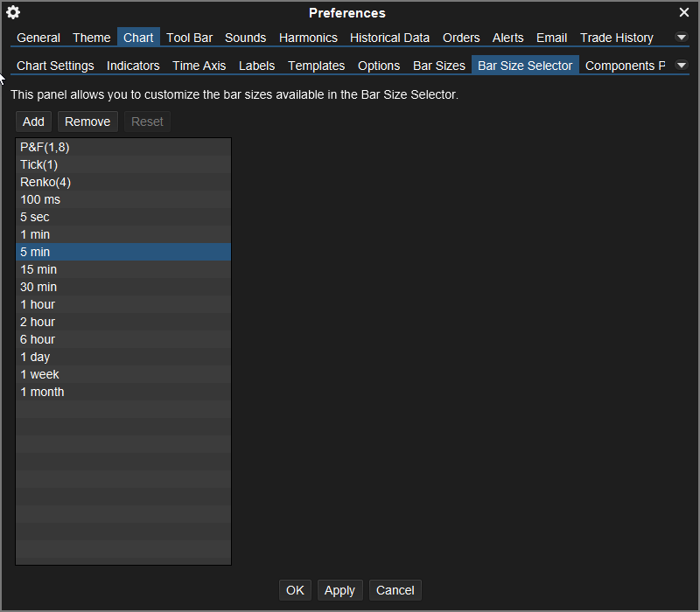This screenshot has height=612, width=700.
Task: Select the Renko(4) bar size entry
Action: 45,182
